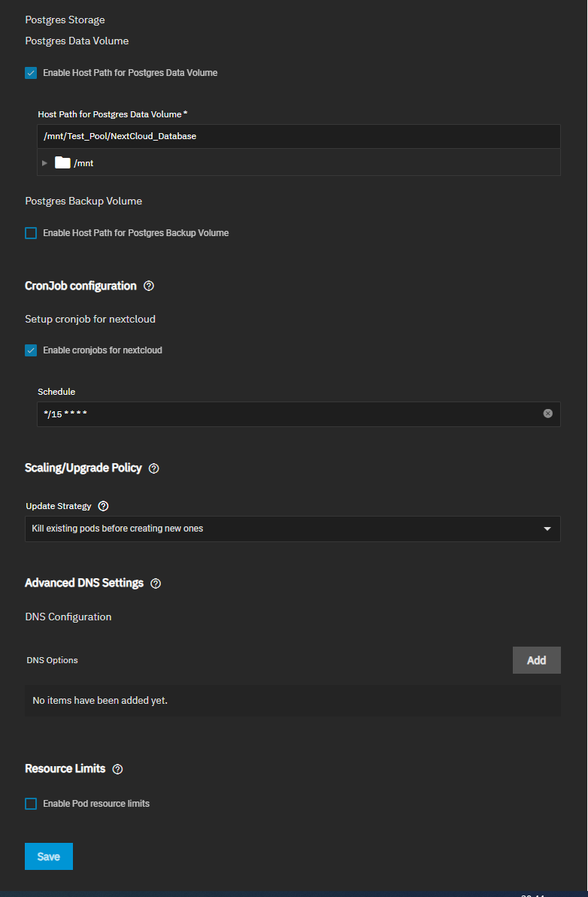This screenshot has width=588, height=897.
Task: Click the empty DNS Options list area
Action: tap(292, 701)
